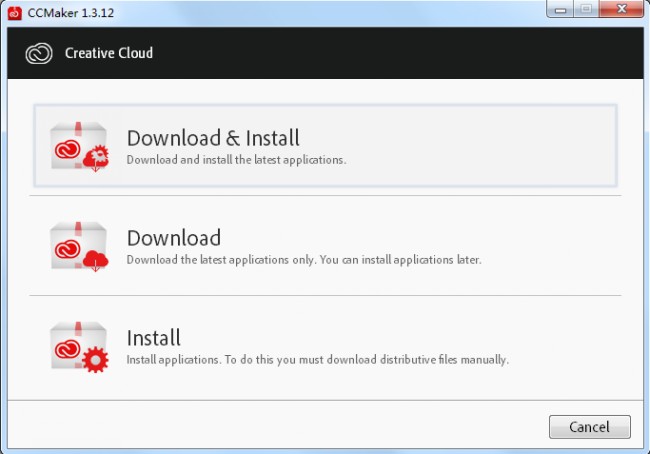
Task: Click the Download & Install package icon
Action: pos(79,146)
